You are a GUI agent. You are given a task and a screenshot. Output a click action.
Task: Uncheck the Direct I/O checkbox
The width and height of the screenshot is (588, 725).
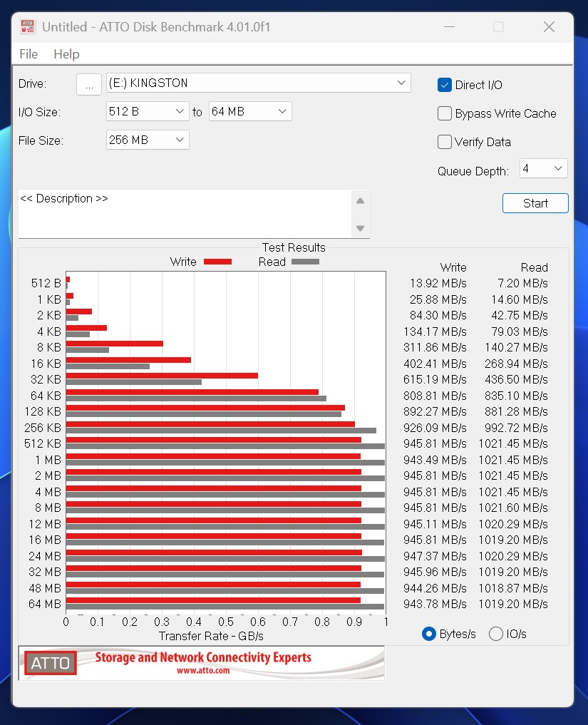coord(445,85)
